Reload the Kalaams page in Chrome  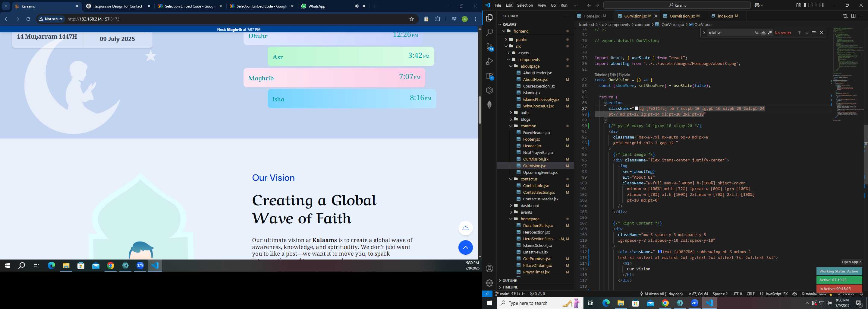click(x=28, y=19)
